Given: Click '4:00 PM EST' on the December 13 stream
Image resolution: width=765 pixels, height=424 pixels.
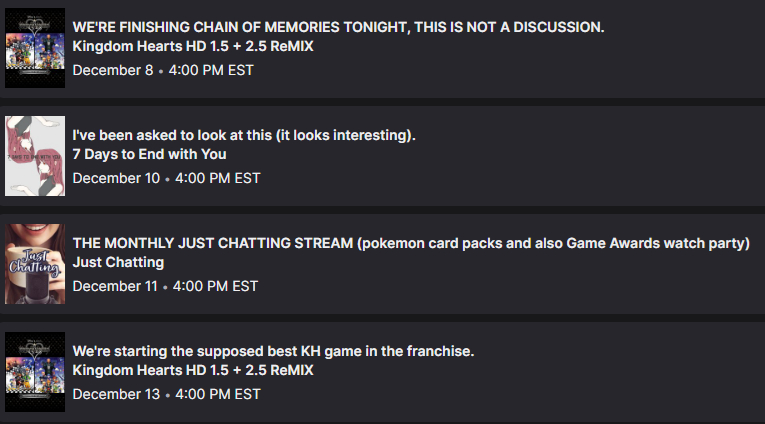Looking at the screenshot, I should pyautogui.click(x=218, y=394).
